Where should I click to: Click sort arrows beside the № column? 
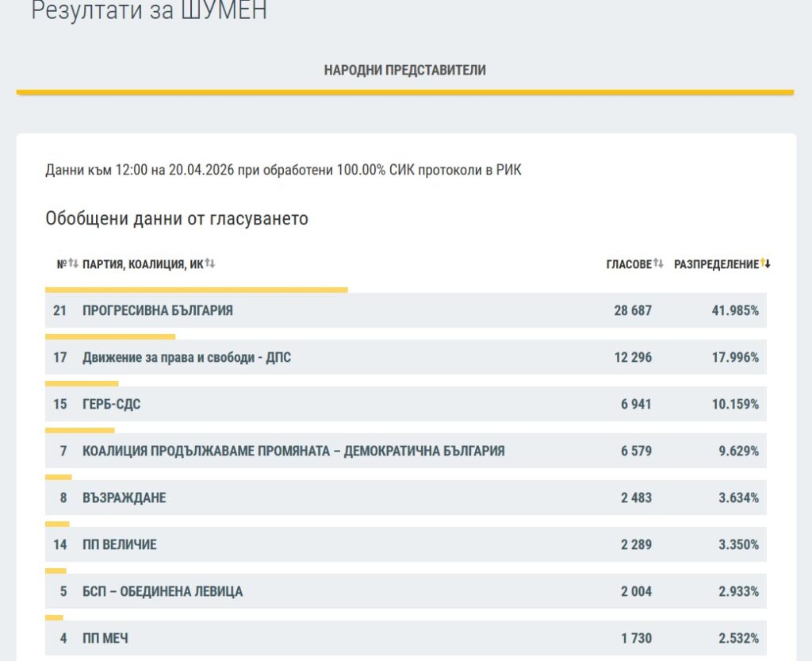point(73,263)
